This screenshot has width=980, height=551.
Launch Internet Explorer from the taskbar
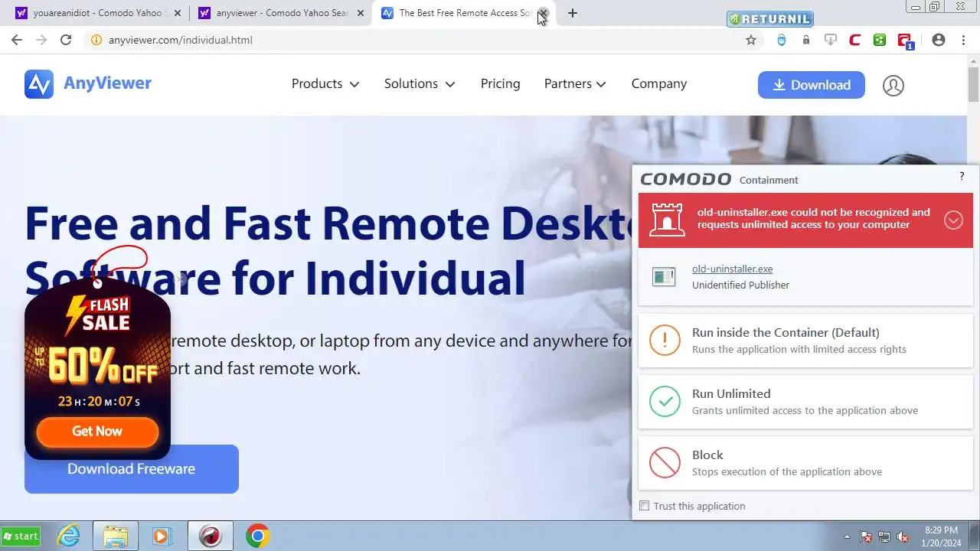pyautogui.click(x=69, y=536)
